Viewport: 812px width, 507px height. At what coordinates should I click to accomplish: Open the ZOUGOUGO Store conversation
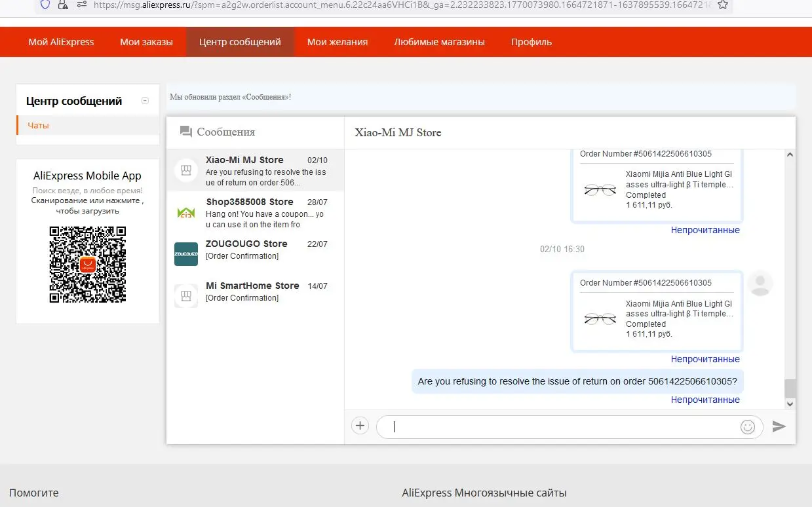click(255, 254)
